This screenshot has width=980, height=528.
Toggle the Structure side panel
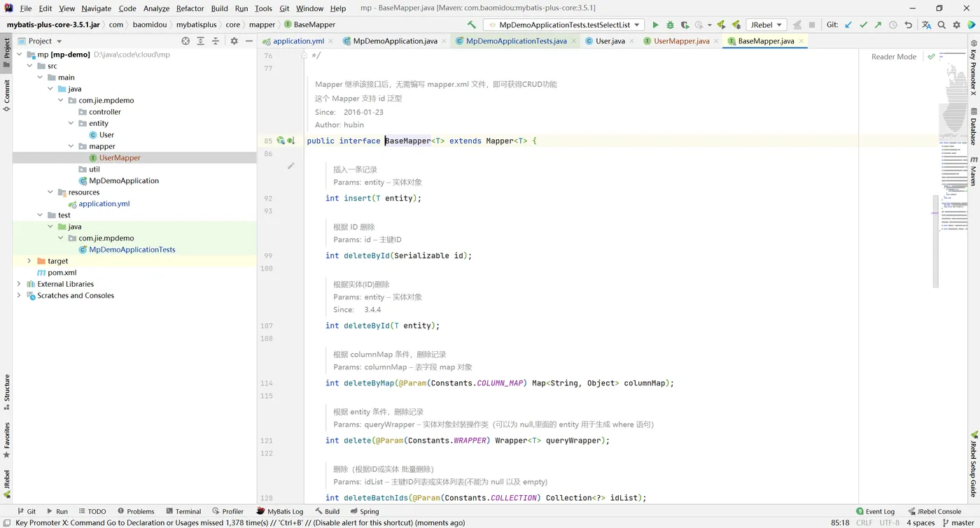coord(7,392)
